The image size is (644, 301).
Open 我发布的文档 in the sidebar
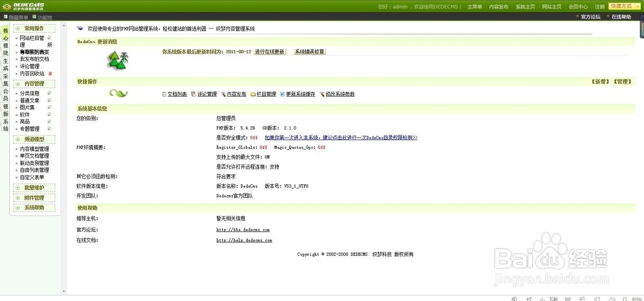[35, 59]
